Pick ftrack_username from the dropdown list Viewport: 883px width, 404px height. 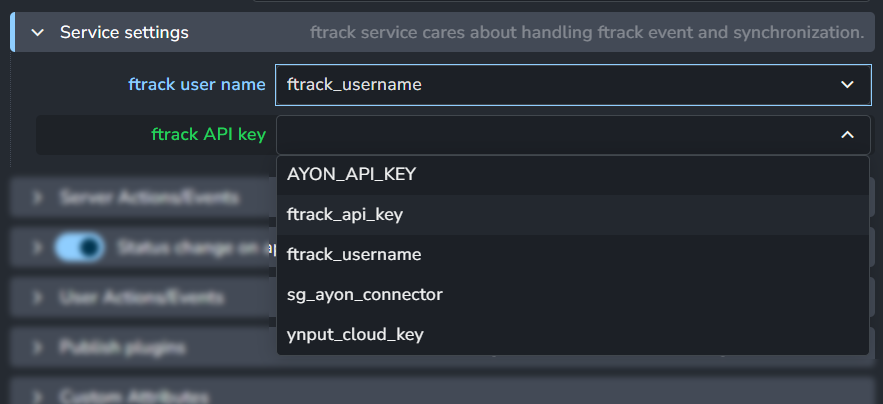point(354,254)
